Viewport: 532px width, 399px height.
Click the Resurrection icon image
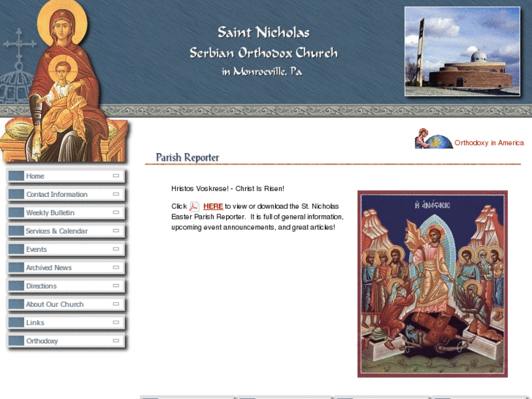coord(432,284)
